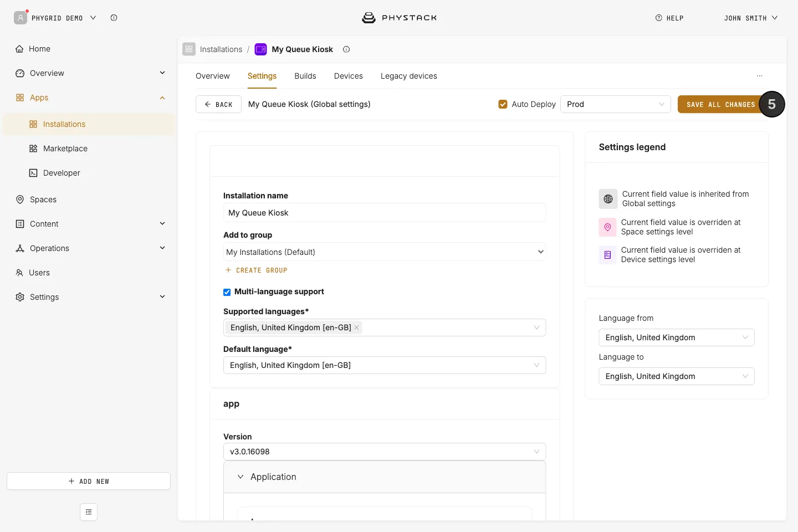Screen dimensions: 798x532
Task: Click the Back button
Action: point(218,104)
